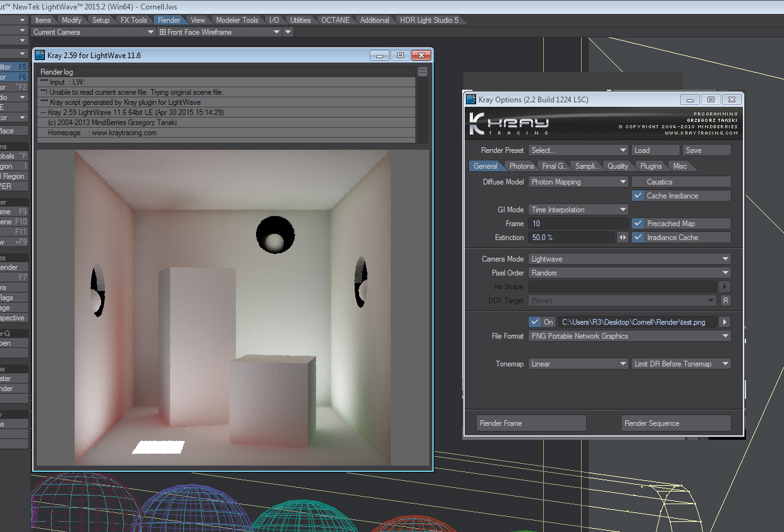Screen dimensions: 784x532
Task: Expand the GI Mode dropdown
Action: tap(579, 210)
